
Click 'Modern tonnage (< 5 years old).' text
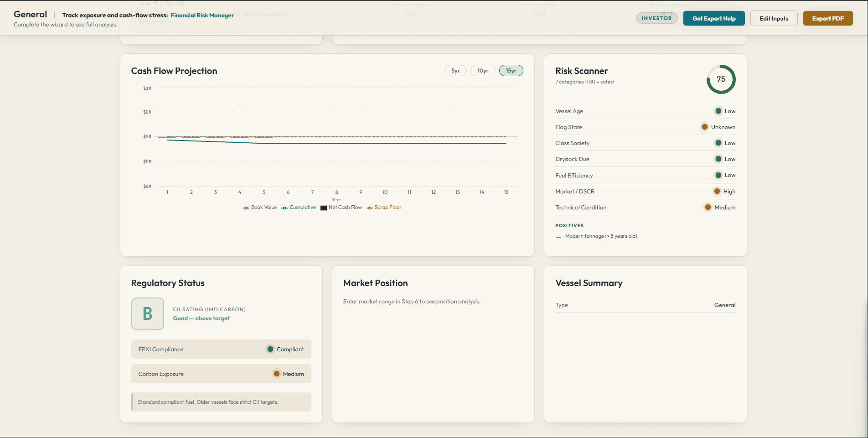point(602,236)
